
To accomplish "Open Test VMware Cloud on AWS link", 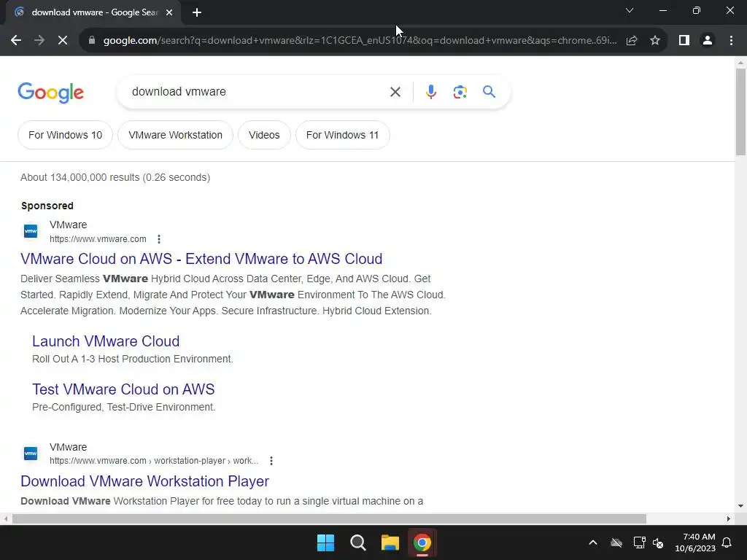I will [x=123, y=389].
